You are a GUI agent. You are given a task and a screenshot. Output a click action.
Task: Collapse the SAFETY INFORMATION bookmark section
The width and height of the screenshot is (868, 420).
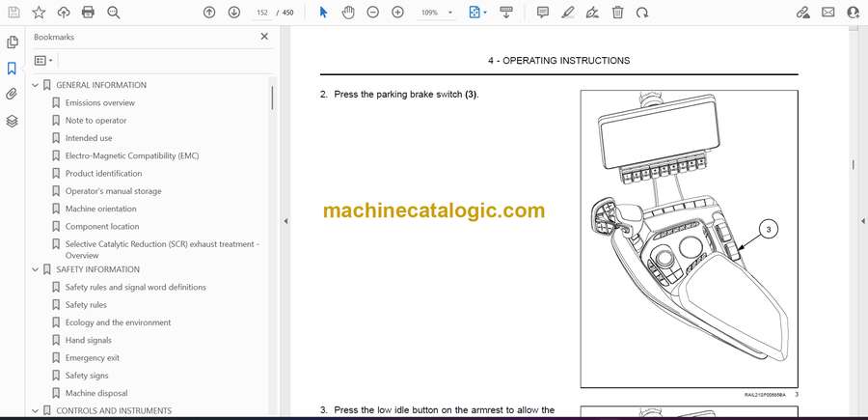36,269
